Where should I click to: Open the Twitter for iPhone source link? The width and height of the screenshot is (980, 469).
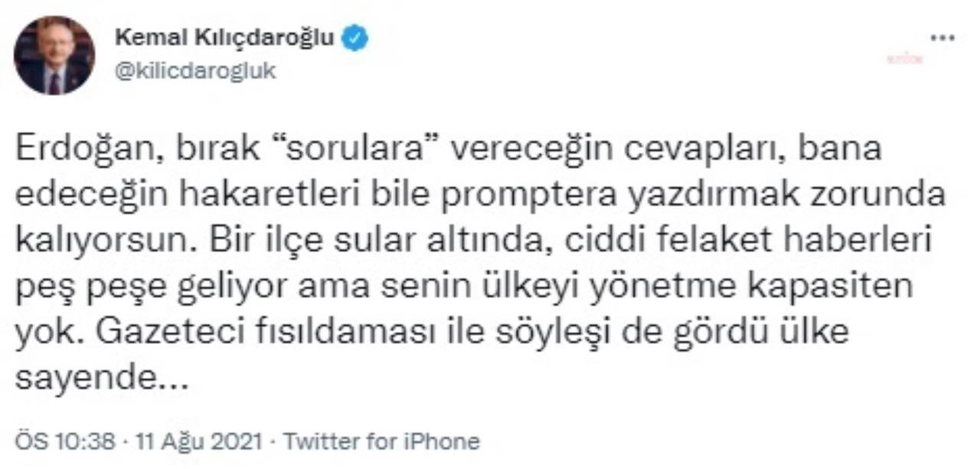[381, 442]
